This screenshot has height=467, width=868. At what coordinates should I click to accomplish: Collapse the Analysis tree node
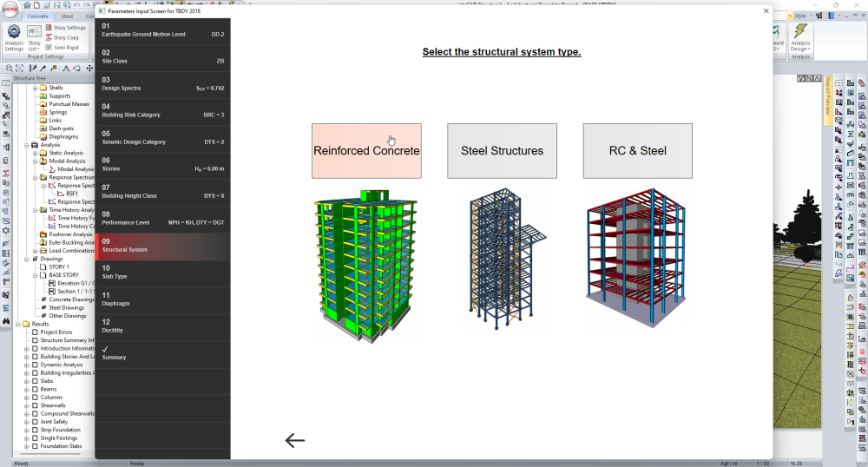click(x=26, y=145)
